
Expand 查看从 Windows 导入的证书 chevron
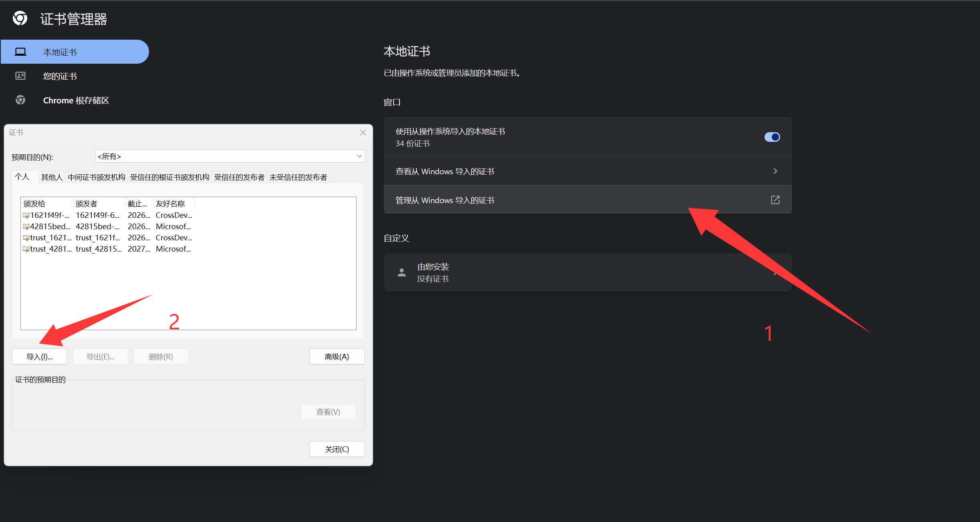(x=775, y=171)
